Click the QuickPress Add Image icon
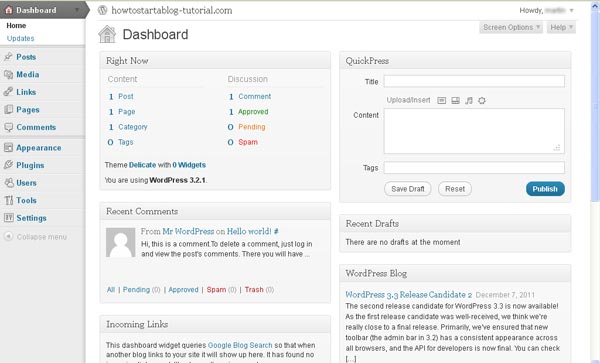Image resolution: width=600 pixels, height=363 pixels. coord(442,100)
